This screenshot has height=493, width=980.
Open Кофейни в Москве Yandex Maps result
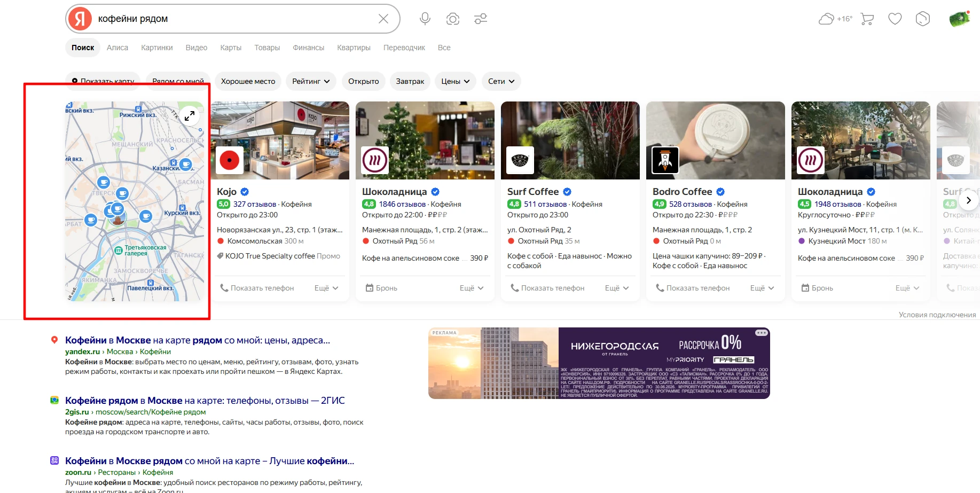coord(198,340)
